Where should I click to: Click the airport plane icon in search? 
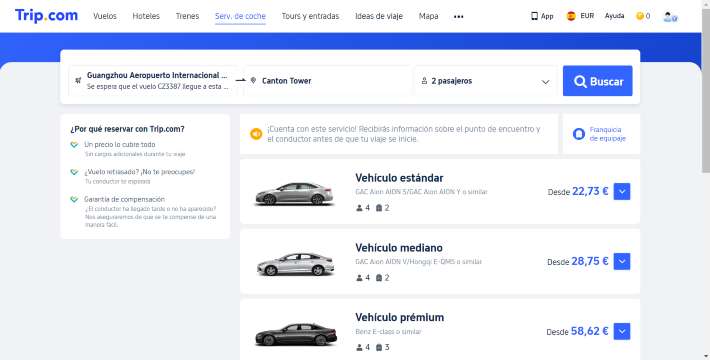pyautogui.click(x=78, y=80)
